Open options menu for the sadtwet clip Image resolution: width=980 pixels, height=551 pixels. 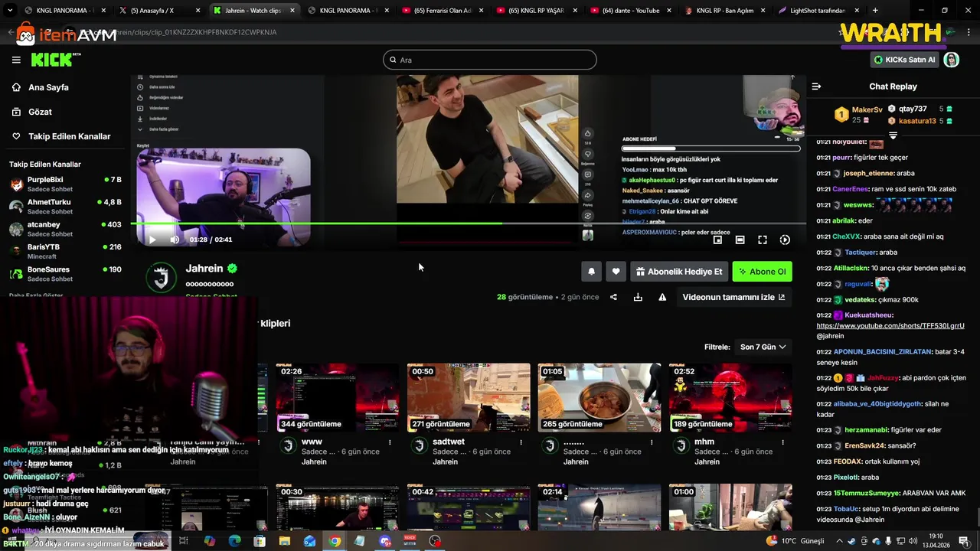(x=521, y=442)
